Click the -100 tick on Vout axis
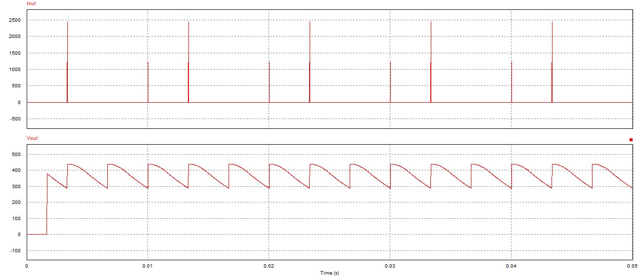 15,251
